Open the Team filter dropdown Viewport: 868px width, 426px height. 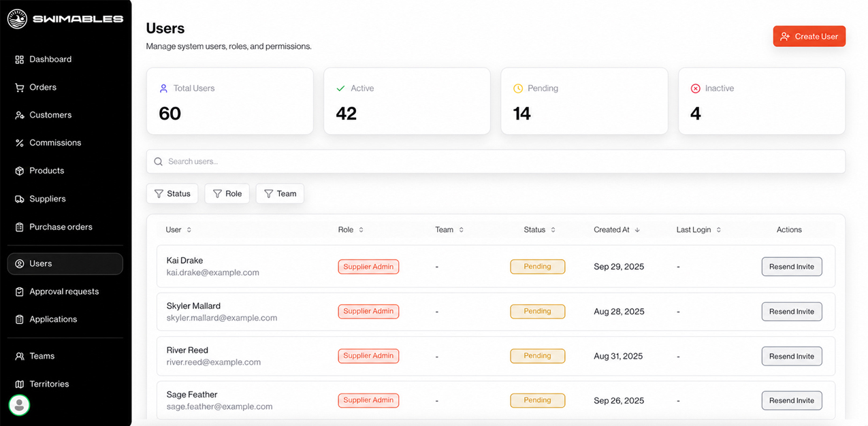[x=280, y=194]
